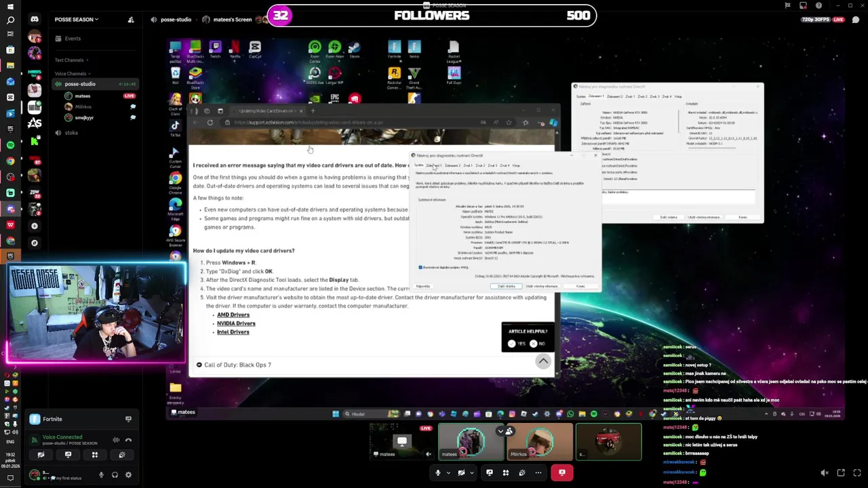This screenshot has width=868, height=488.
Task: Focus the Miiirkos participant tile
Action: click(x=540, y=442)
